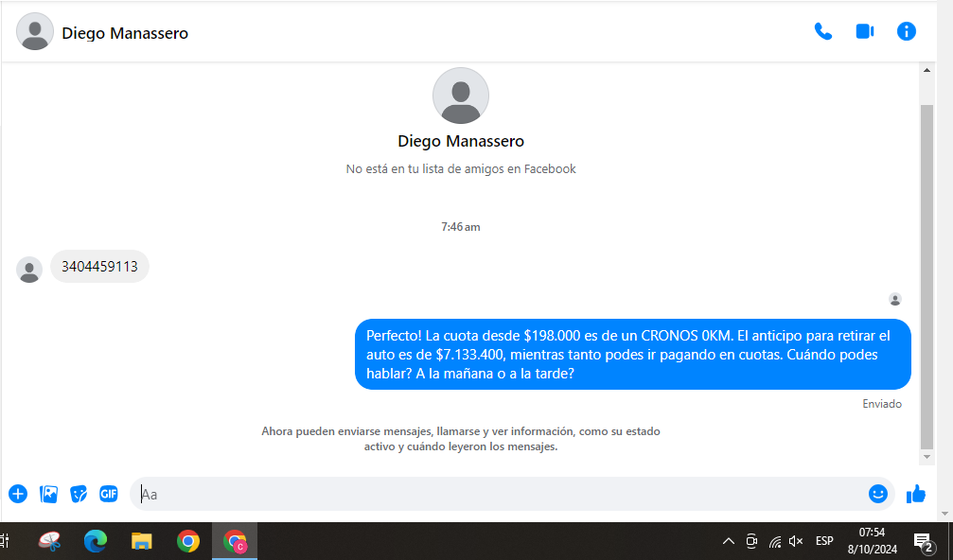Start a voice call with Diego Manassero

point(823,31)
